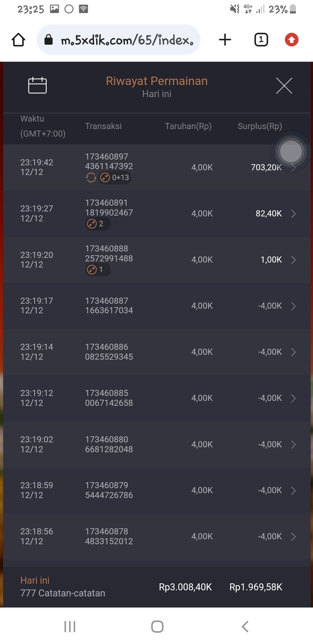Close the Riwayat Permainan panel
The height and width of the screenshot is (644, 313).
[284, 86]
